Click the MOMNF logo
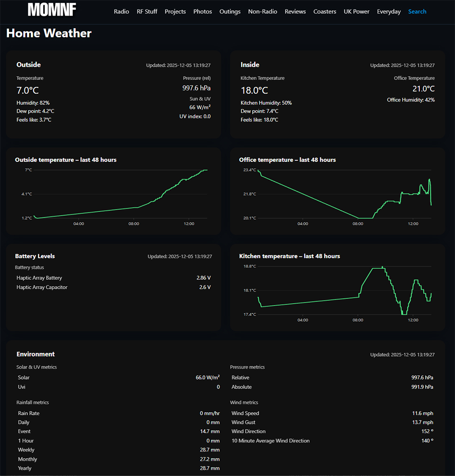 (x=52, y=10)
